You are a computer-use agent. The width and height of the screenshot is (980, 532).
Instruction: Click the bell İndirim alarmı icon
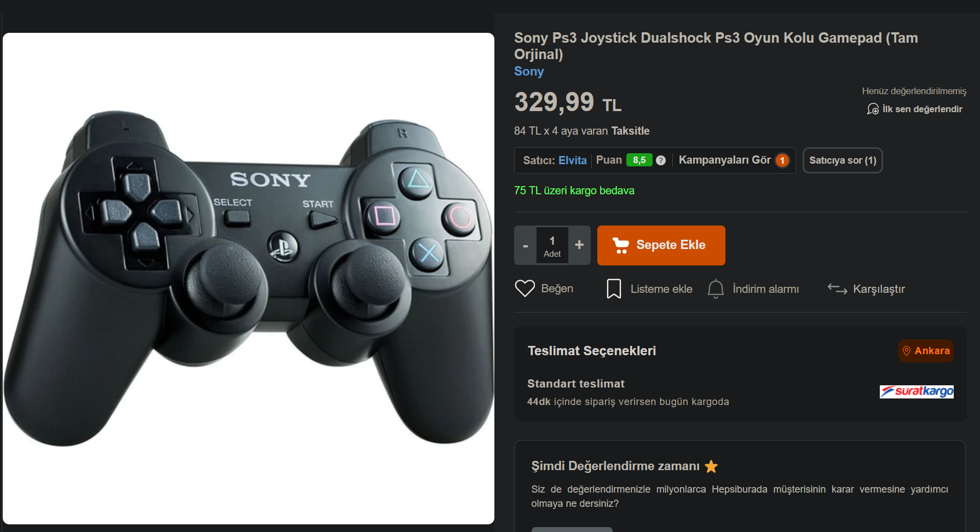[716, 288]
